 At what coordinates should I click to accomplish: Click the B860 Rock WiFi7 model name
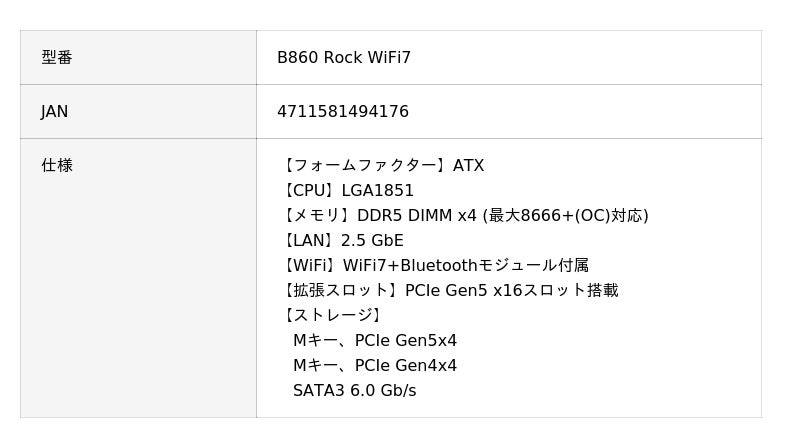point(344,58)
